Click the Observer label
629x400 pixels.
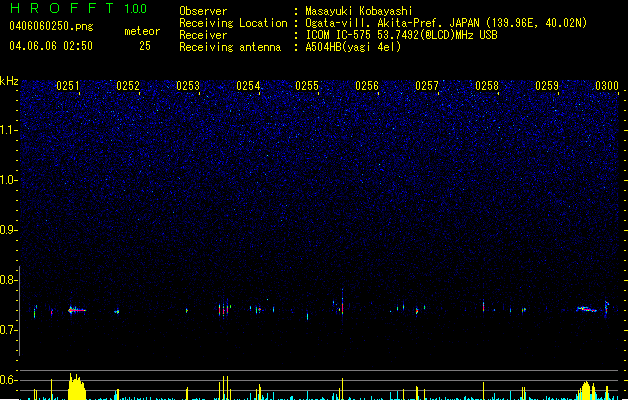tap(203, 11)
